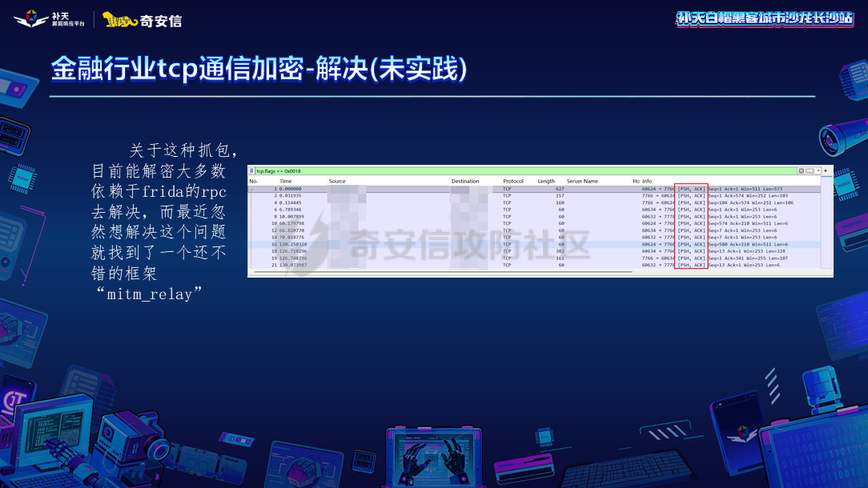This screenshot has height=488, width=868.
Task: Select the highlighted packet row number 16
Action: 480,245
